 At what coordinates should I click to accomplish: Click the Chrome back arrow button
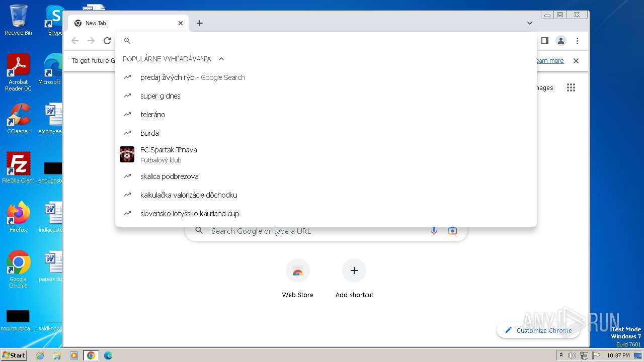(75, 41)
